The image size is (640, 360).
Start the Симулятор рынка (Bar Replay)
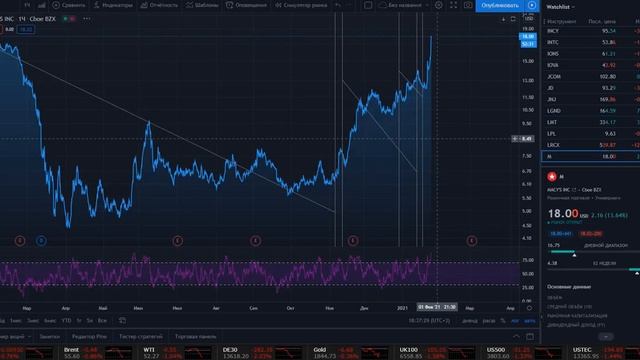pos(301,5)
